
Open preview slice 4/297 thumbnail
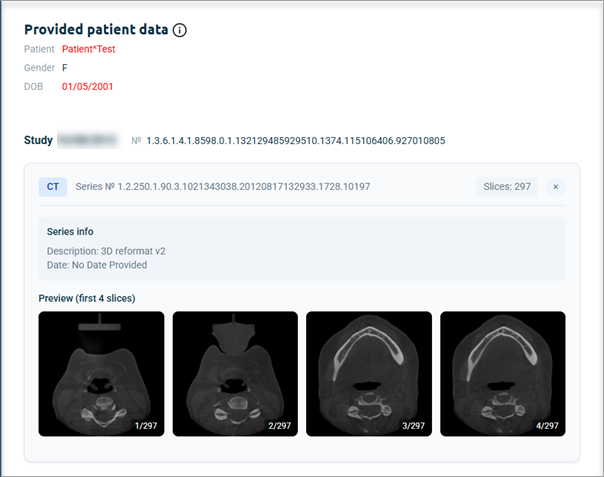(x=503, y=374)
